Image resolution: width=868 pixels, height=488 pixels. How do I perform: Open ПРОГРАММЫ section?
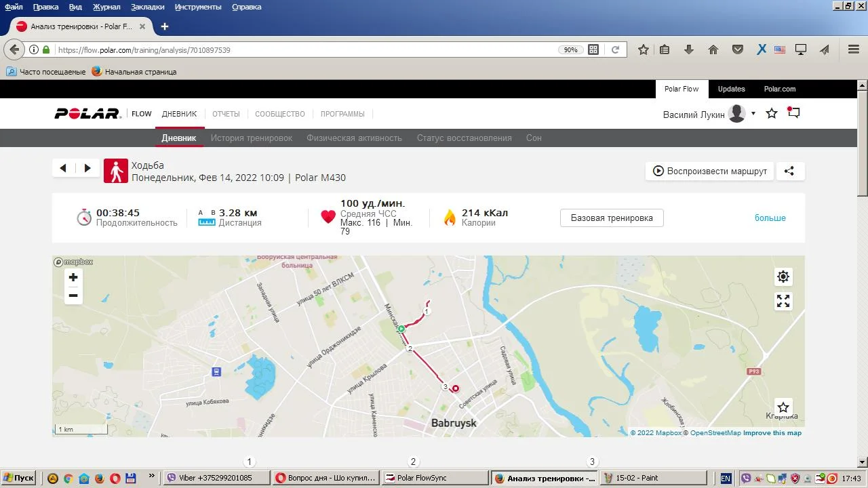click(x=342, y=114)
